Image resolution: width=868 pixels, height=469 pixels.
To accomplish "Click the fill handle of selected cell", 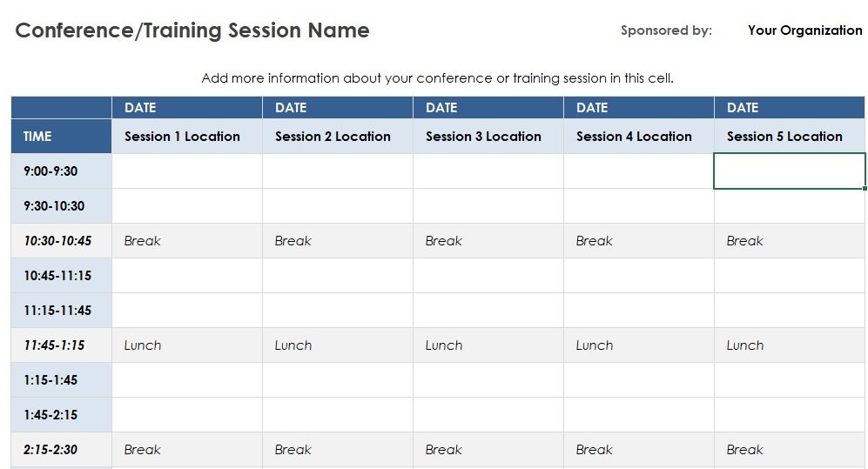I will point(865,189).
